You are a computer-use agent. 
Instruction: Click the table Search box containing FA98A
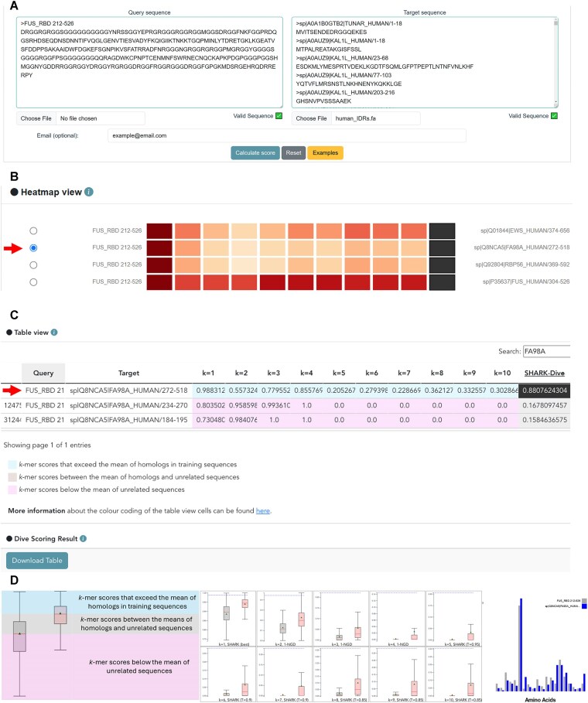(x=546, y=351)
